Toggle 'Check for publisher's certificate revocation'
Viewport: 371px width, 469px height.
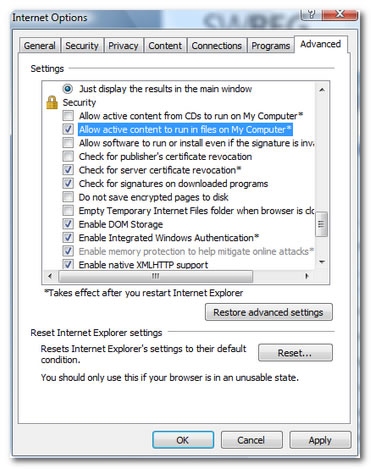click(x=68, y=156)
